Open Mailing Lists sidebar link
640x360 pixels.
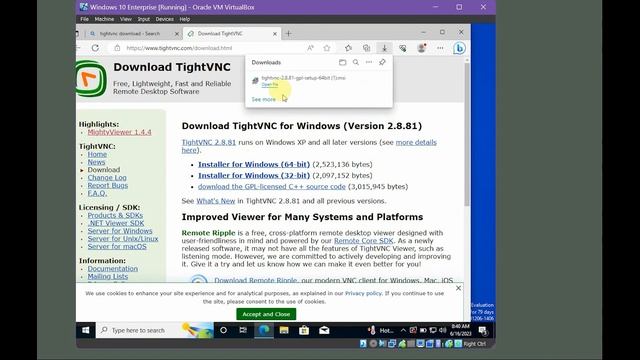(x=107, y=276)
